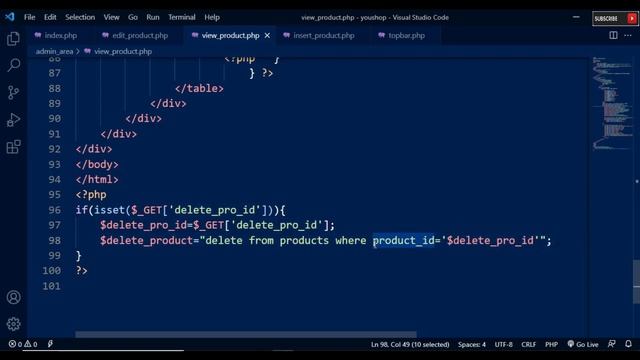Screen dimensions: 640x360
Task: Click the feedback icon in status bar
Action: (611, 344)
